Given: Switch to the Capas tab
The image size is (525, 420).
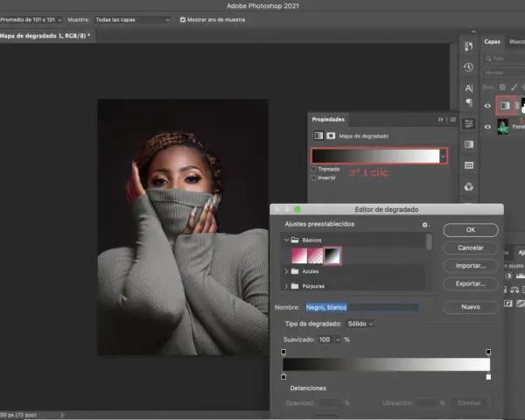Looking at the screenshot, I should (x=492, y=41).
